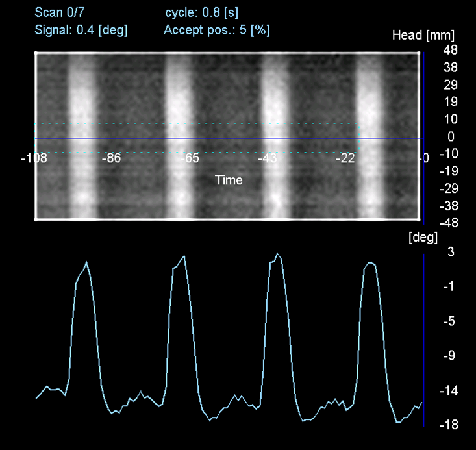Click the last bright band in navigator image

click(x=370, y=97)
